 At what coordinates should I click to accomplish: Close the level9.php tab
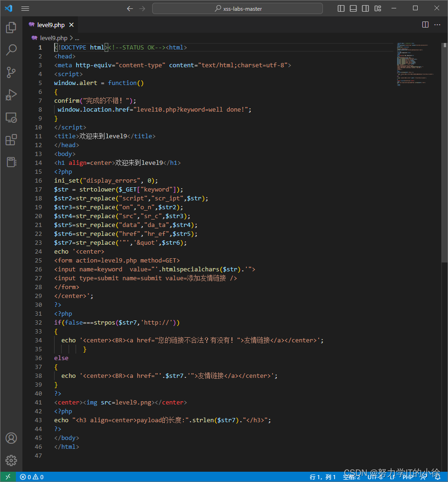(71, 25)
